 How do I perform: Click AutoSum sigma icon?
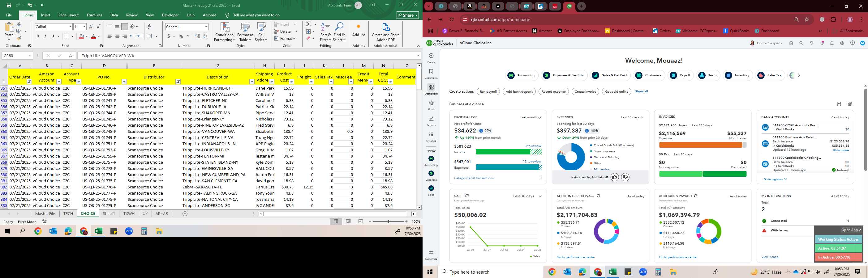pos(308,24)
